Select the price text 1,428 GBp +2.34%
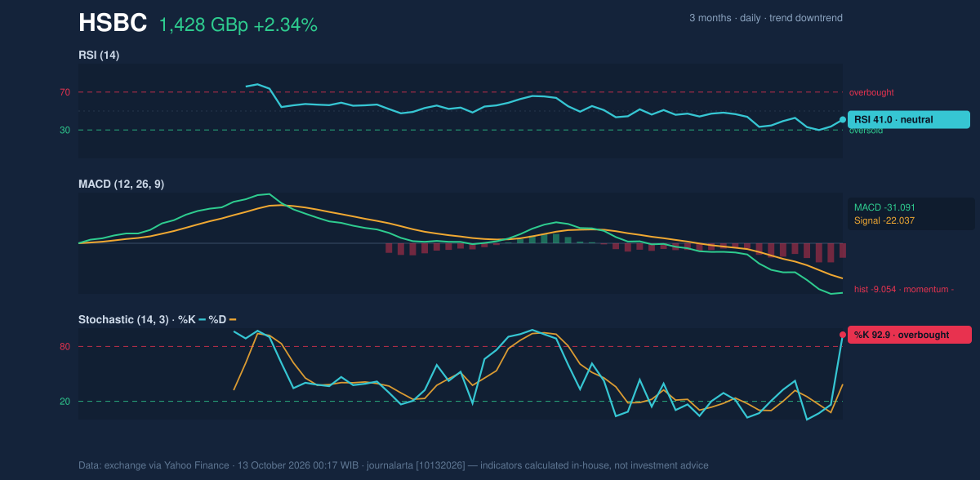 (x=238, y=25)
